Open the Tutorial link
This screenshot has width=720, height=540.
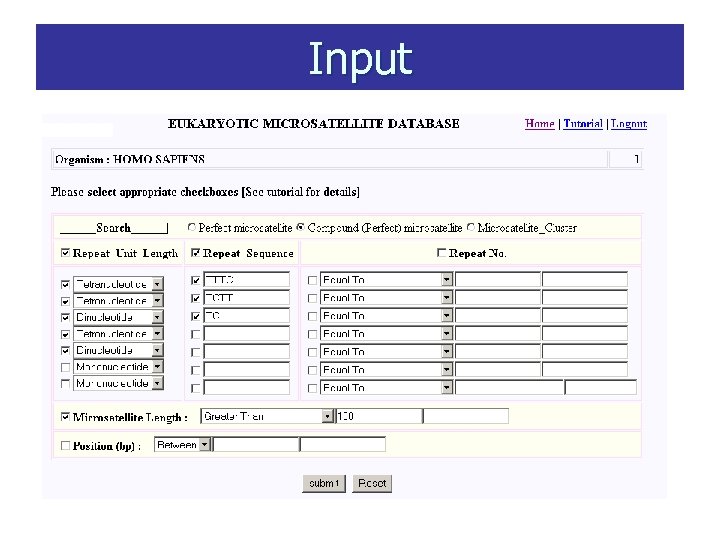click(x=583, y=124)
